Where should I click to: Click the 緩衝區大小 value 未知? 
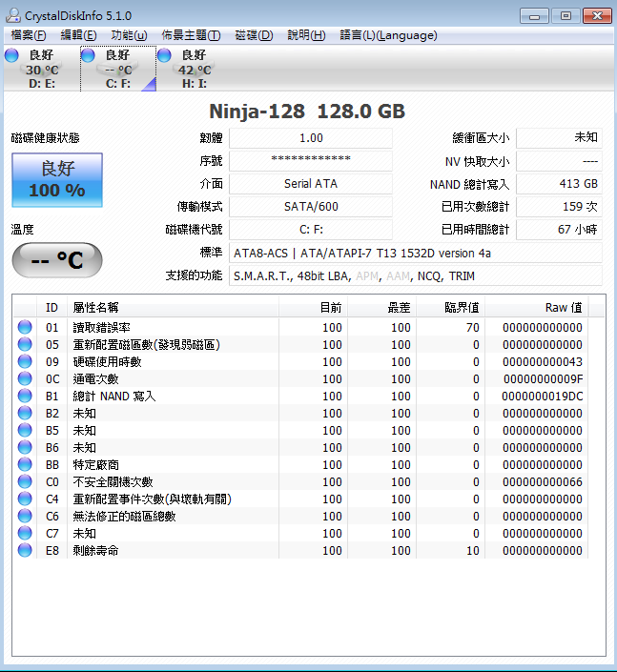point(559,138)
